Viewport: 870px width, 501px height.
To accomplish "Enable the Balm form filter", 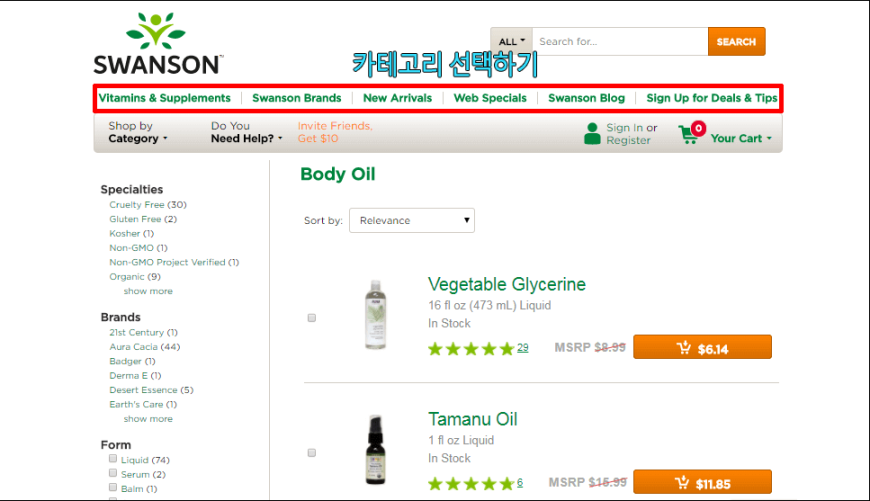I will [x=113, y=488].
